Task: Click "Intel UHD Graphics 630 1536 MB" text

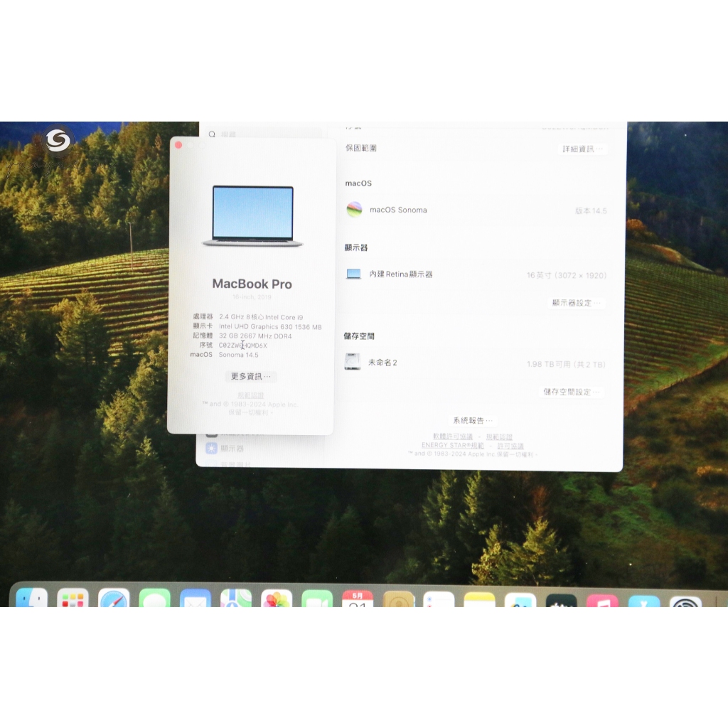Action: (270, 326)
